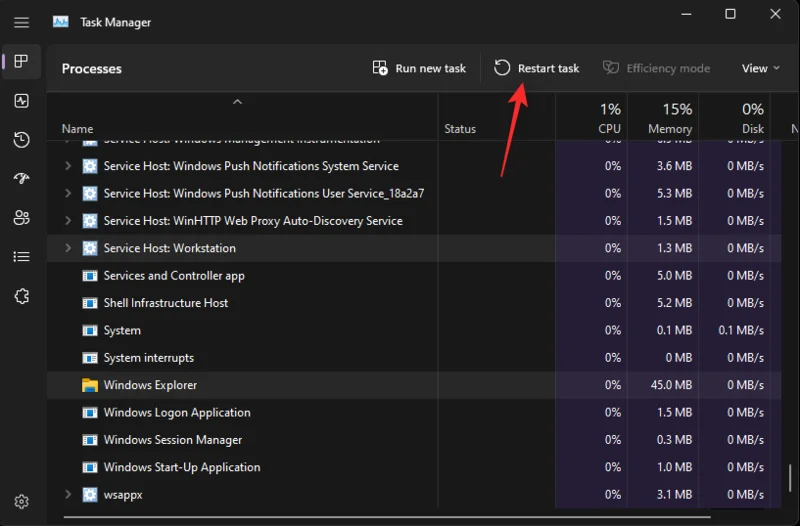Open the Performance page in sidebar
Viewport: 800px width, 526px height.
(21, 101)
